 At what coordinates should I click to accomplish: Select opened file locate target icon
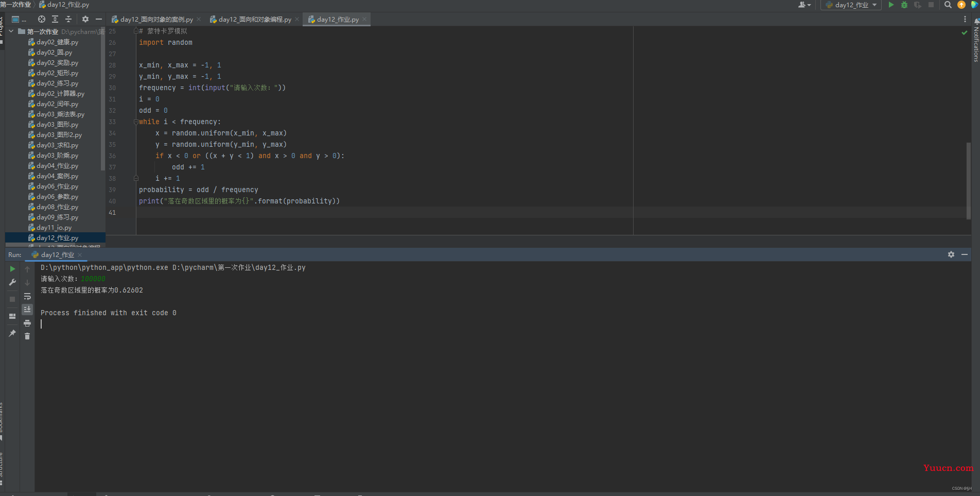(x=42, y=19)
